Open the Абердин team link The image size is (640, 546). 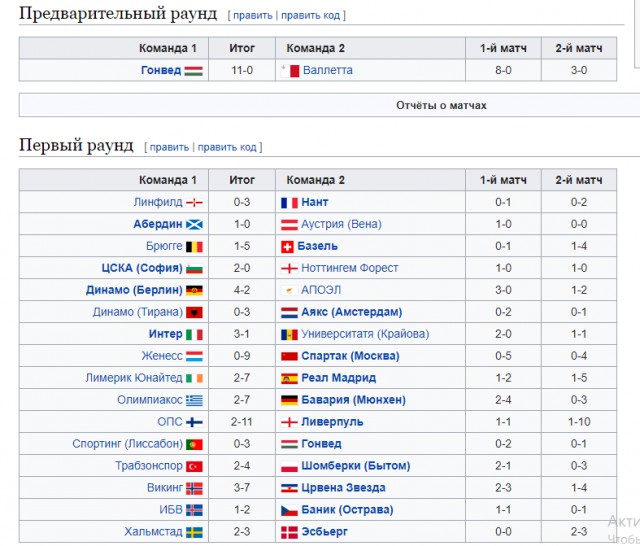tap(158, 224)
